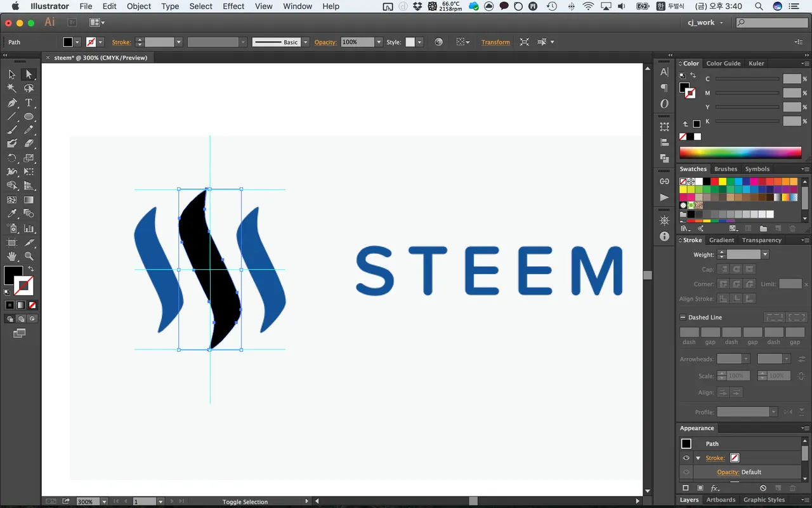Select the Blend tool

[x=29, y=214]
